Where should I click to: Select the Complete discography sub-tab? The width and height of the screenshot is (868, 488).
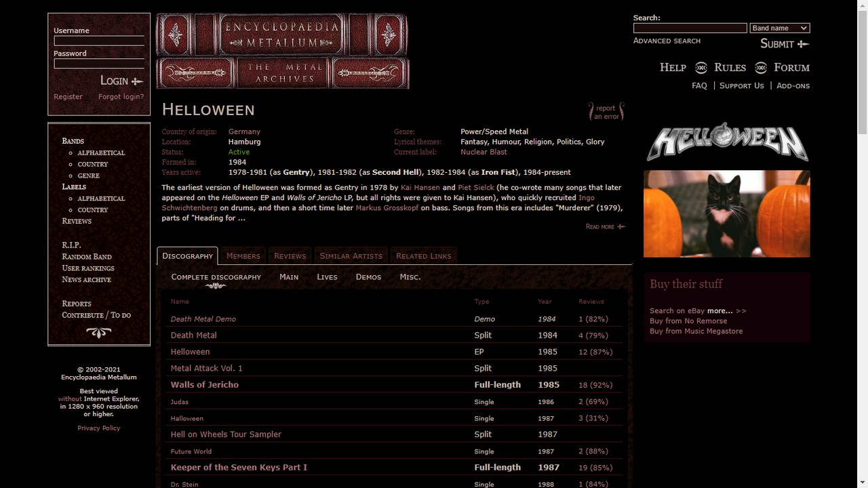(x=216, y=277)
